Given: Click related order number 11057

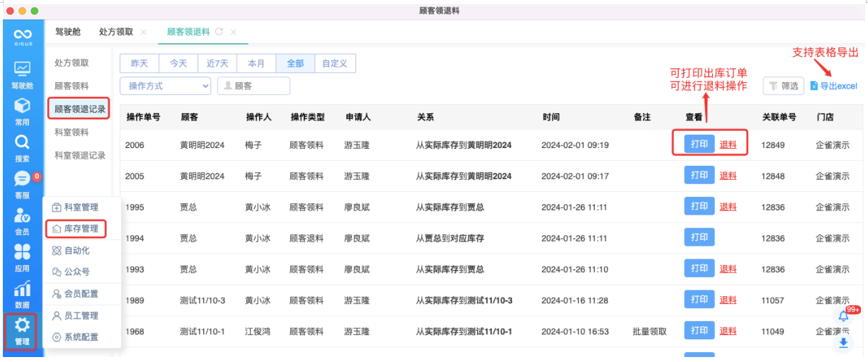Looking at the screenshot, I should 773,300.
